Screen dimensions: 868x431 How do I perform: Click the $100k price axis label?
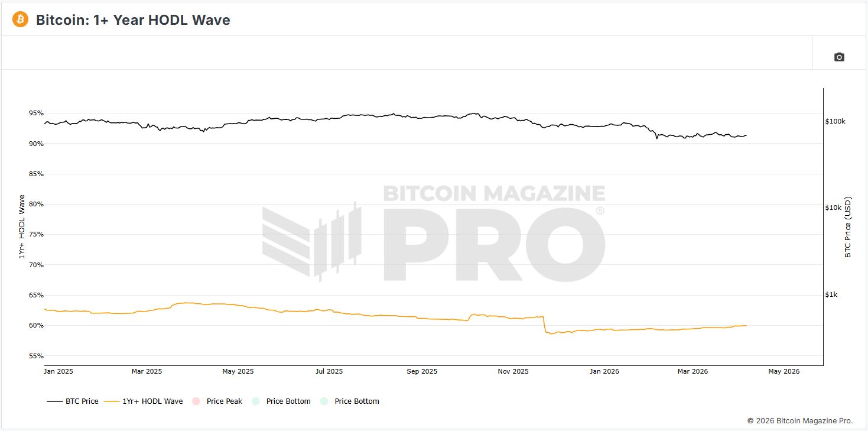tap(835, 121)
